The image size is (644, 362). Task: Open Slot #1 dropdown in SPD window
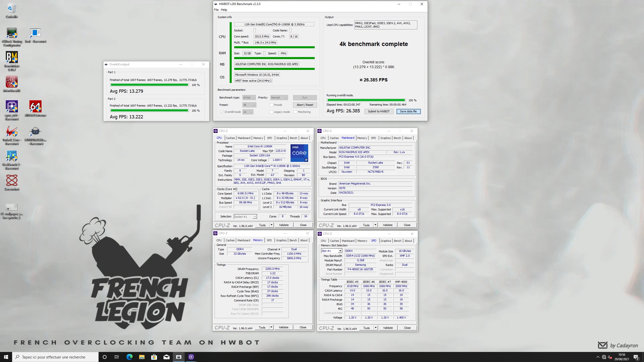click(332, 251)
